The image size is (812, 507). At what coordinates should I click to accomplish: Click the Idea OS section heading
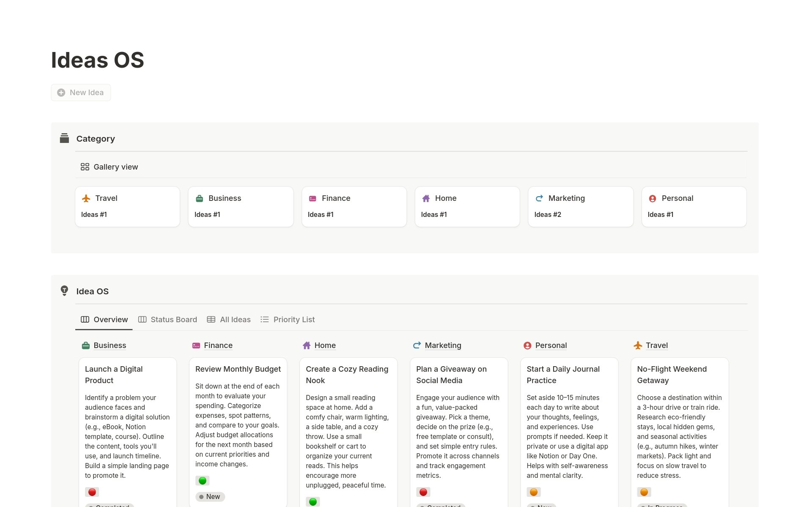pyautogui.click(x=93, y=291)
